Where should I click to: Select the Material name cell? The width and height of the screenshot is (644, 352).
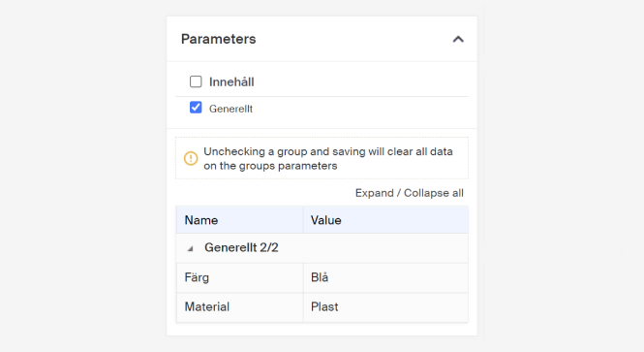(240, 307)
